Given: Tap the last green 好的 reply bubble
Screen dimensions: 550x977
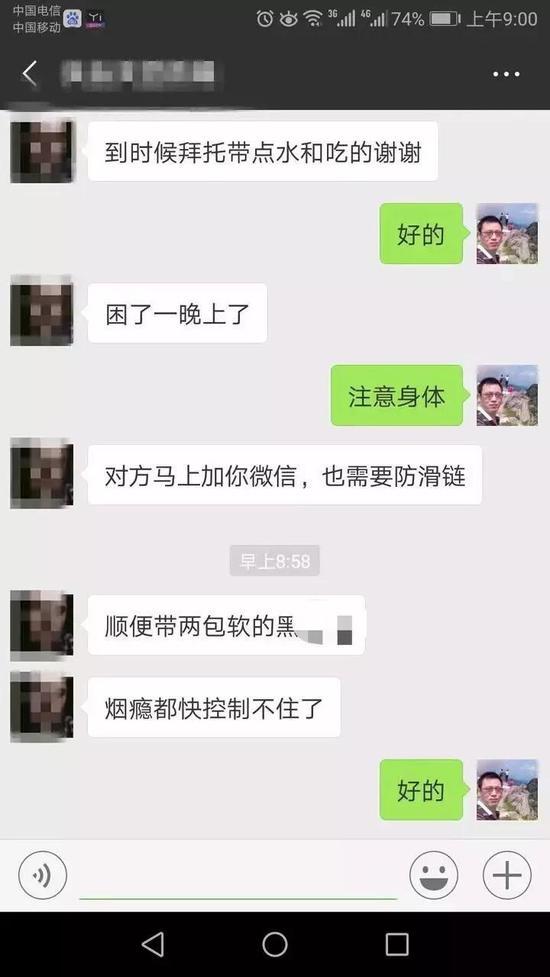Looking at the screenshot, I should point(421,789).
